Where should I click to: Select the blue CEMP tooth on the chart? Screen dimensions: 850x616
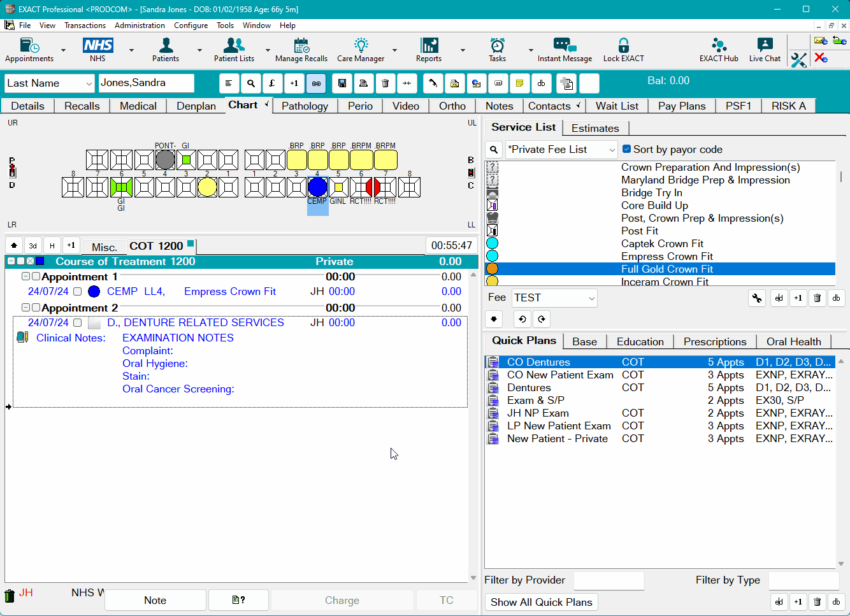(x=317, y=187)
